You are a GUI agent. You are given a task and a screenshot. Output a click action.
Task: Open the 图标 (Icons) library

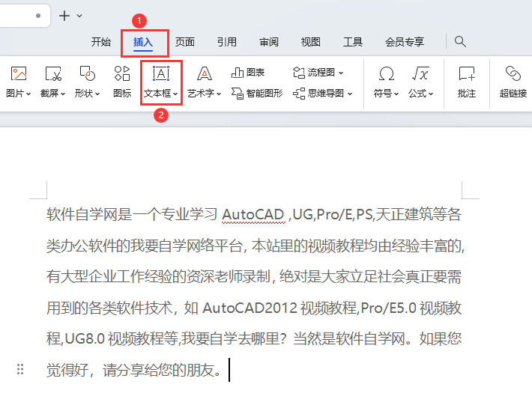(122, 82)
